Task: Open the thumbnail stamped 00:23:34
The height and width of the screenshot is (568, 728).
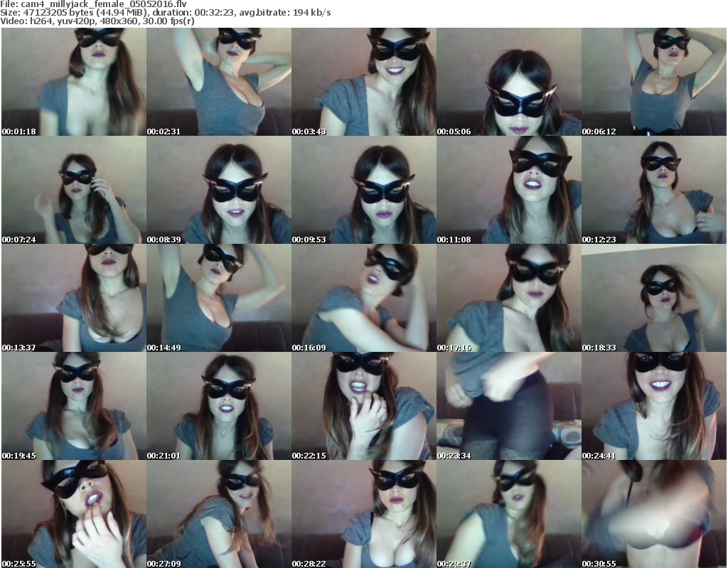Action: click(x=509, y=406)
